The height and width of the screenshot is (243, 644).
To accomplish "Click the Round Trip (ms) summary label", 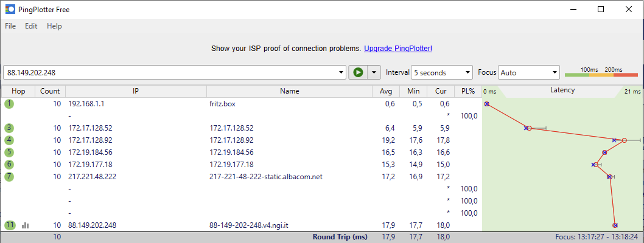I will [x=340, y=237].
